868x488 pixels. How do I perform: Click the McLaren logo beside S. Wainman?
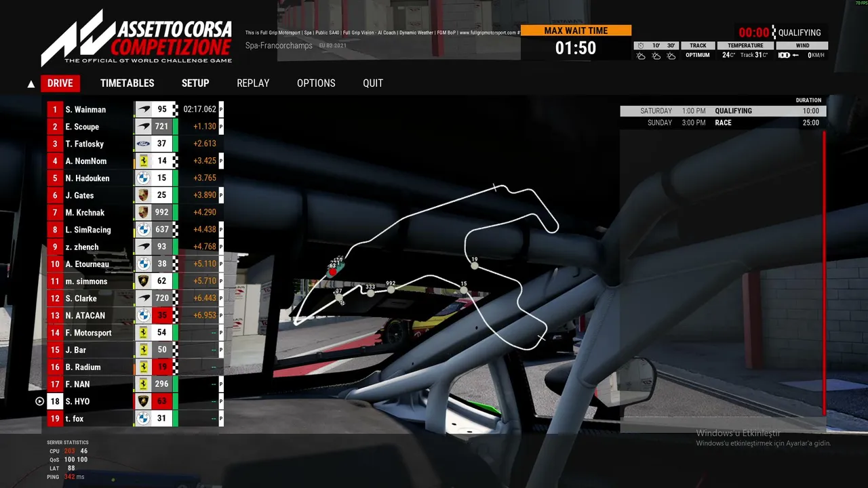click(144, 109)
